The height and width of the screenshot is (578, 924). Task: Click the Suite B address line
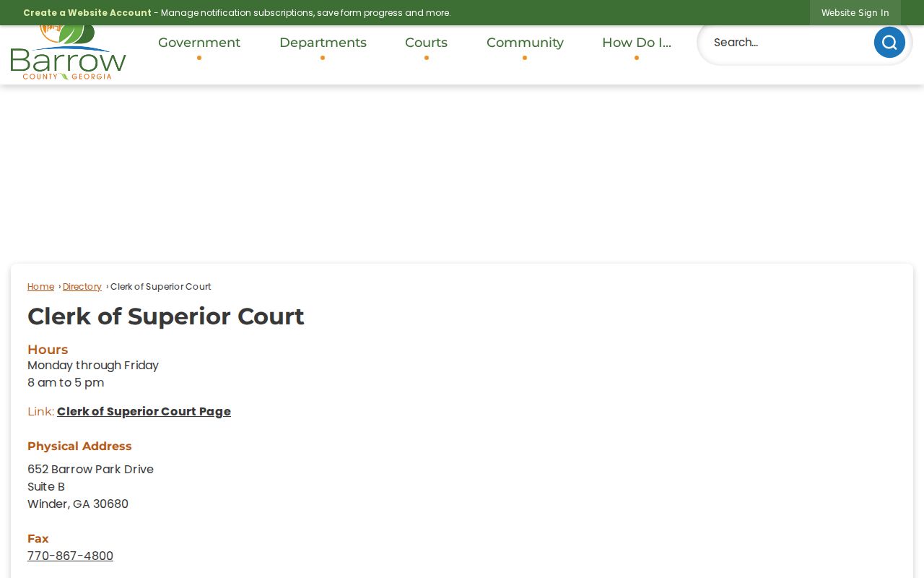46,487
